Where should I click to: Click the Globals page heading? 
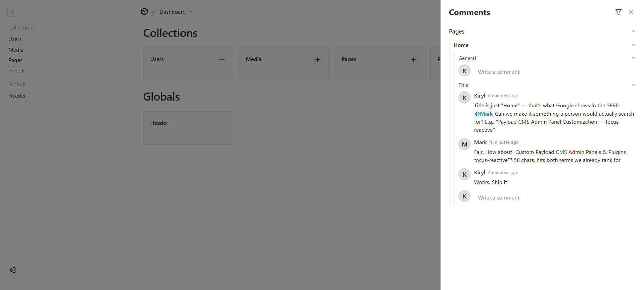162,97
